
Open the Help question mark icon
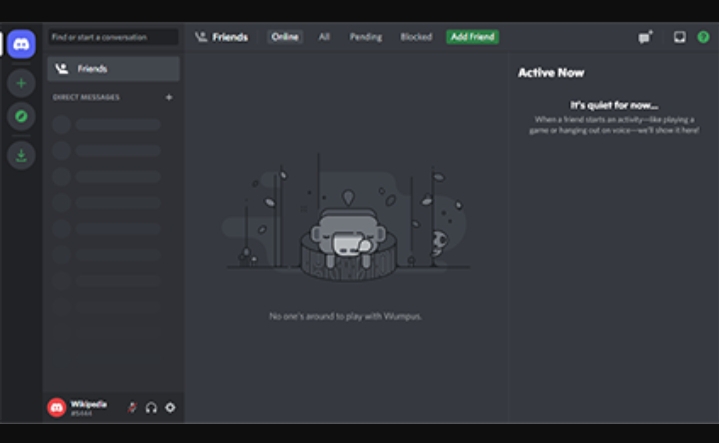(703, 37)
